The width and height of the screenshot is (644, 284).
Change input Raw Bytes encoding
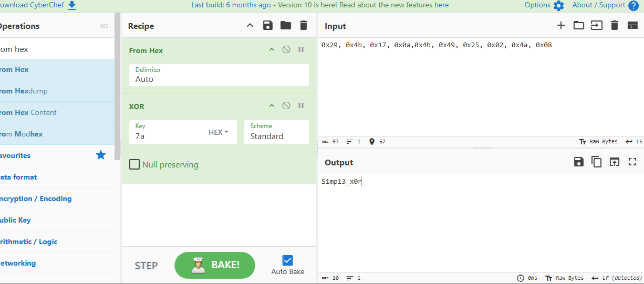coord(598,142)
